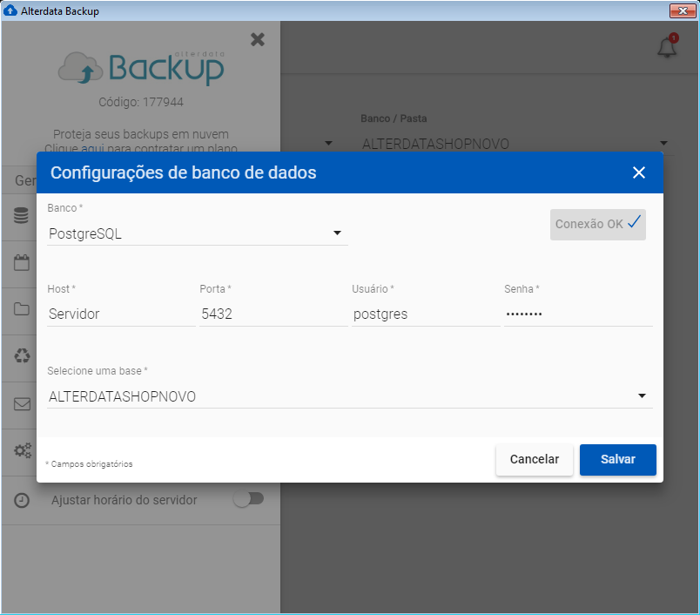
Task: Click the Salvar button
Action: [x=617, y=459]
